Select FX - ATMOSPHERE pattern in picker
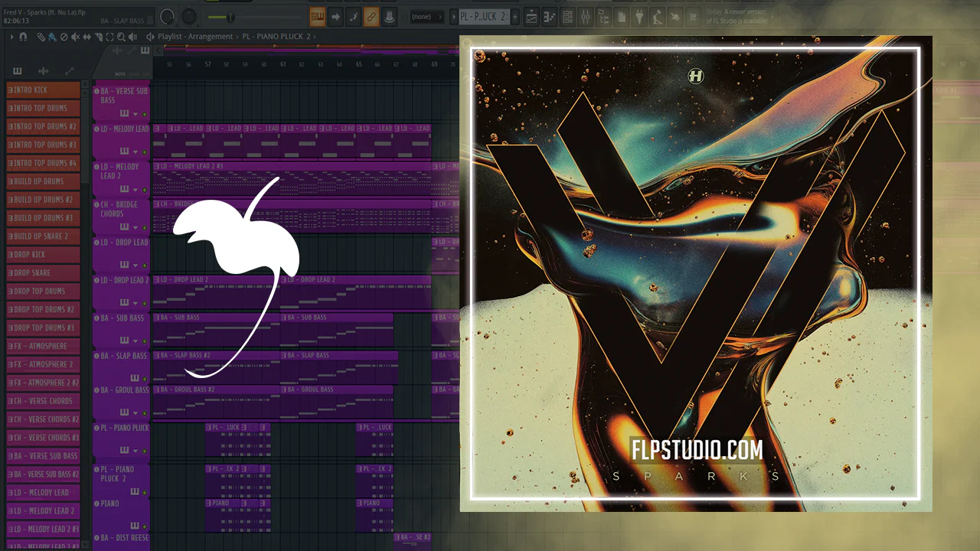Image resolution: width=980 pixels, height=551 pixels. coord(43,346)
